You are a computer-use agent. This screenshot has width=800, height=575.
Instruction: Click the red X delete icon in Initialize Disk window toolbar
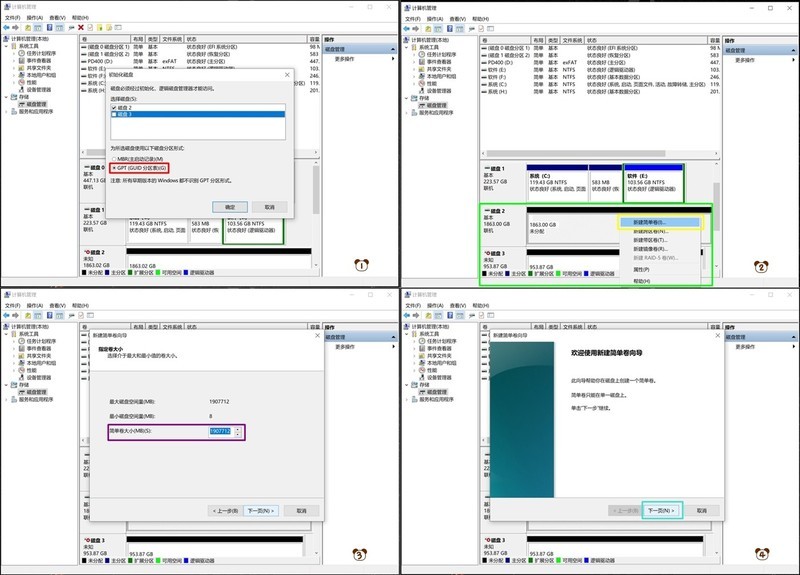(x=81, y=28)
